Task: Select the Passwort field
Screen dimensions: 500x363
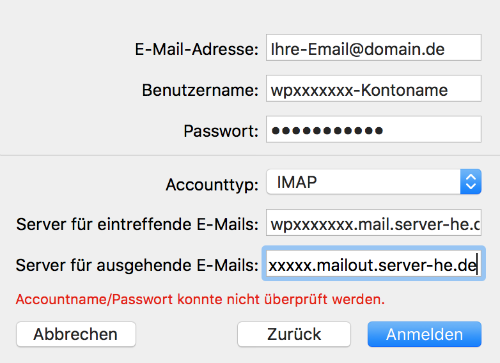Action: point(374,129)
